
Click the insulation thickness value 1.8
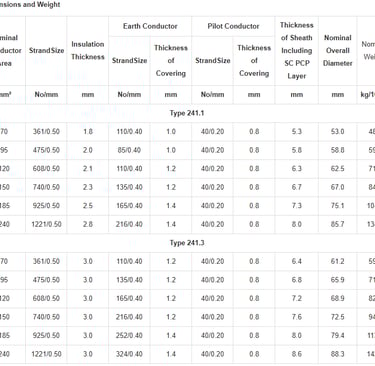coord(88,132)
